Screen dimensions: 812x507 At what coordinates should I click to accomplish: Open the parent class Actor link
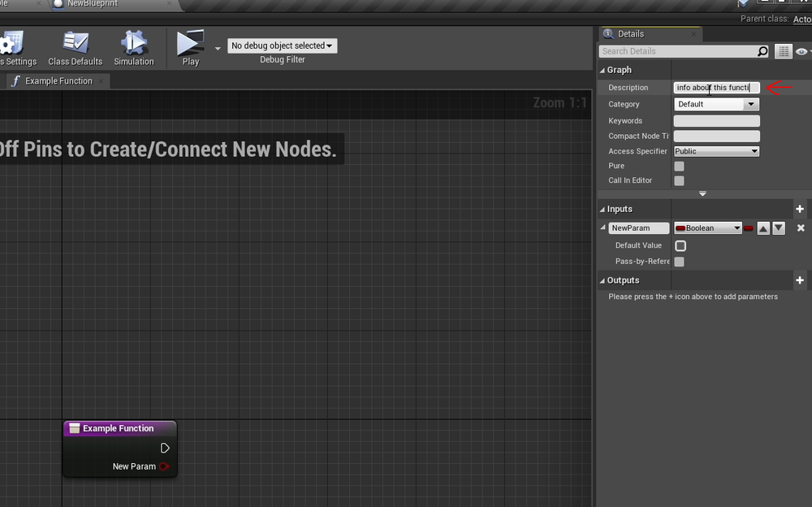coord(802,19)
